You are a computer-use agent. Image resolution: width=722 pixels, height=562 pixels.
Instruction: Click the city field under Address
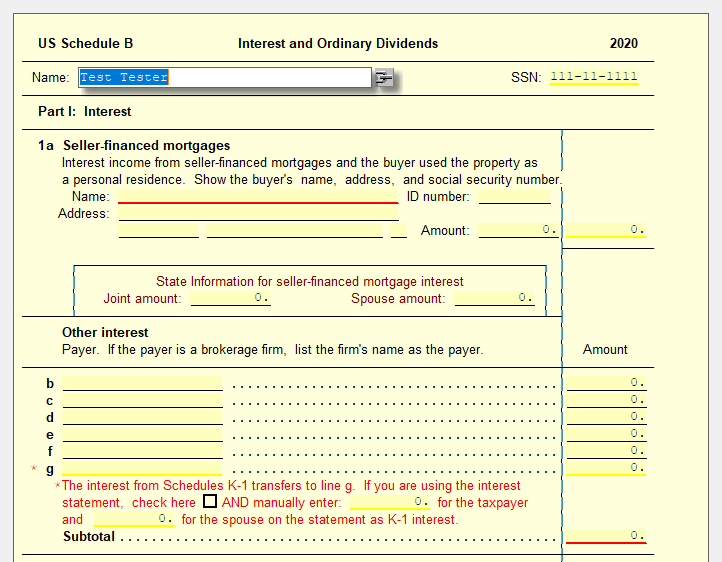tap(158, 230)
